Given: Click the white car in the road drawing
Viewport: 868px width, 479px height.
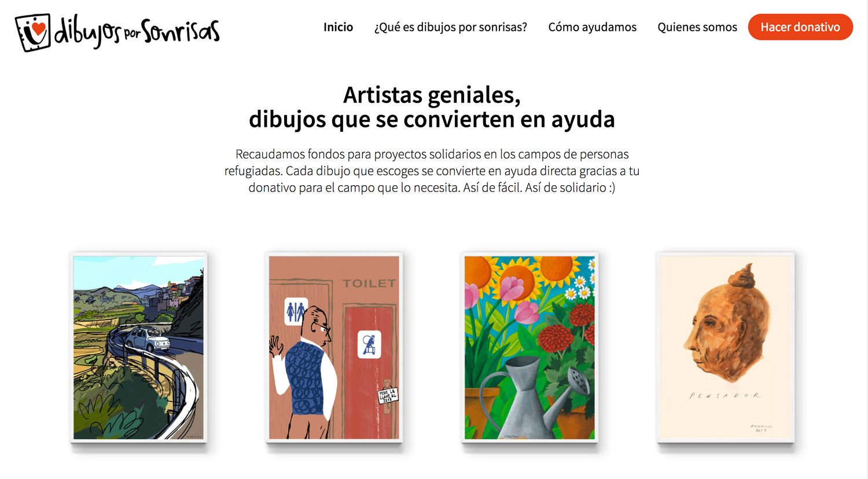Looking at the screenshot, I should point(148,340).
